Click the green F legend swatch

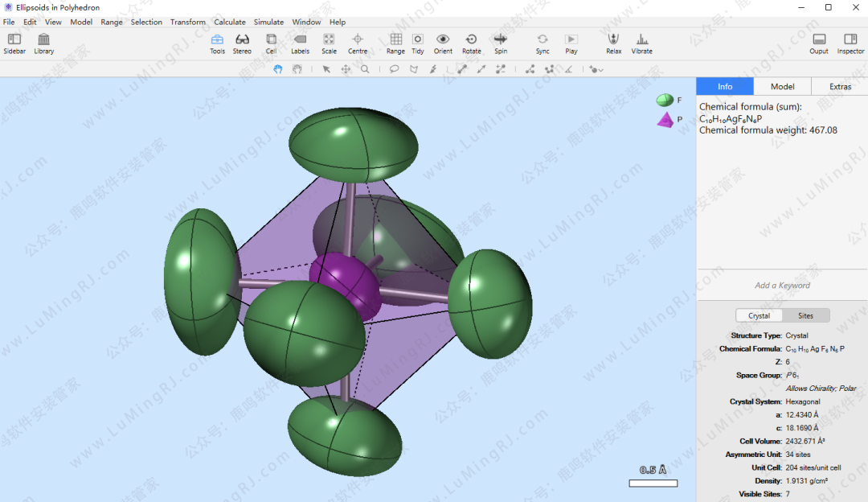665,101
